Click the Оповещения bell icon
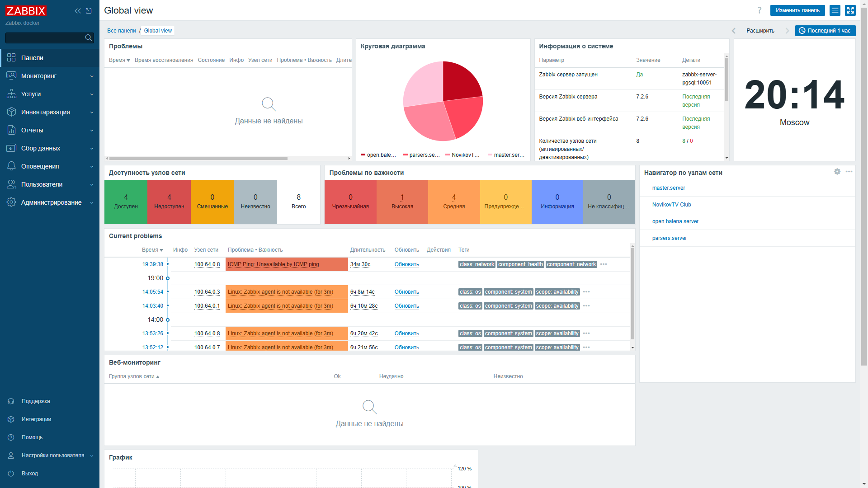The height and width of the screenshot is (488, 868). coord(11,166)
